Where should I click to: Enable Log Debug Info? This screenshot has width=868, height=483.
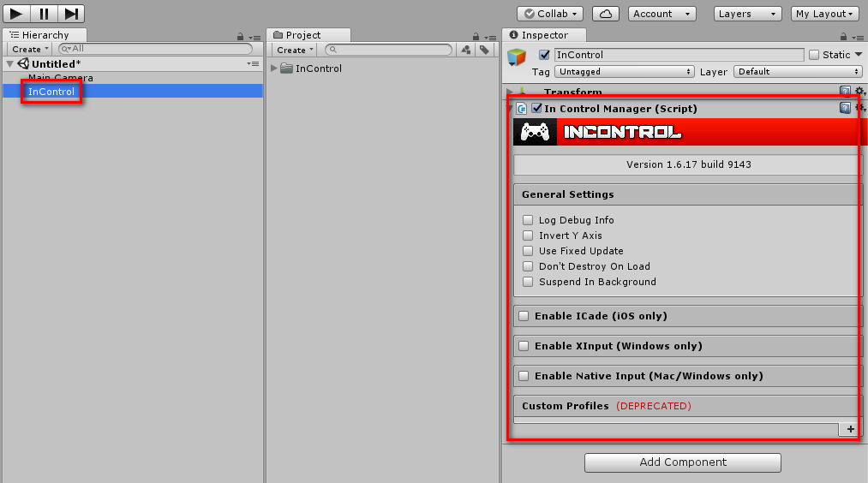[x=528, y=220]
